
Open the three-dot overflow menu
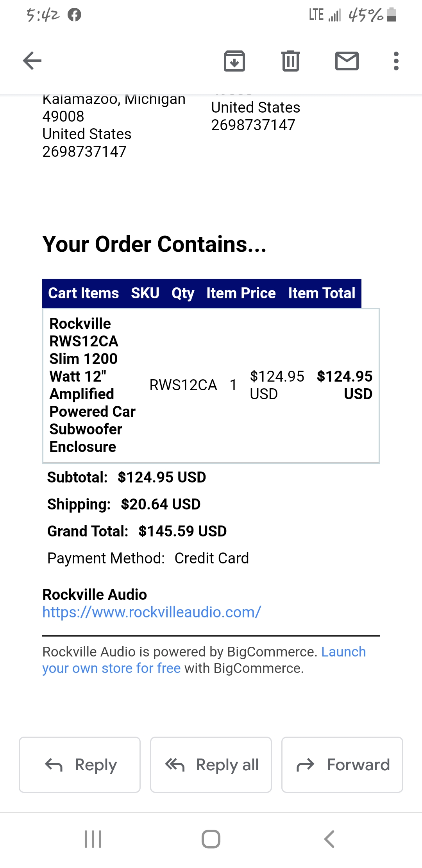click(396, 61)
